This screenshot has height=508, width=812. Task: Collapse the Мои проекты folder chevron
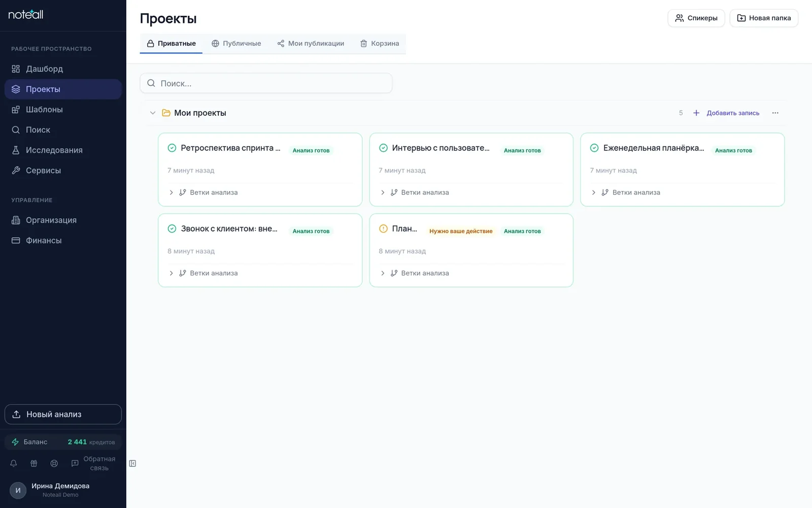pyautogui.click(x=152, y=113)
